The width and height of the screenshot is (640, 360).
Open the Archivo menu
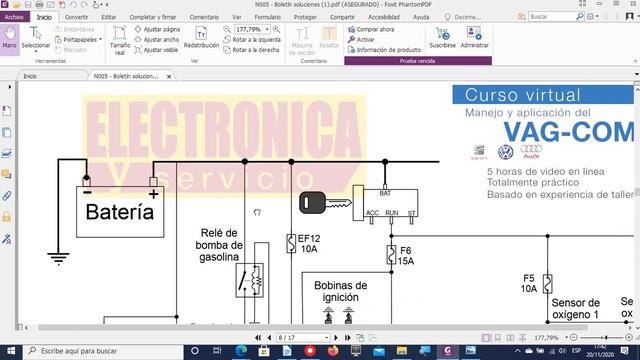[14, 17]
